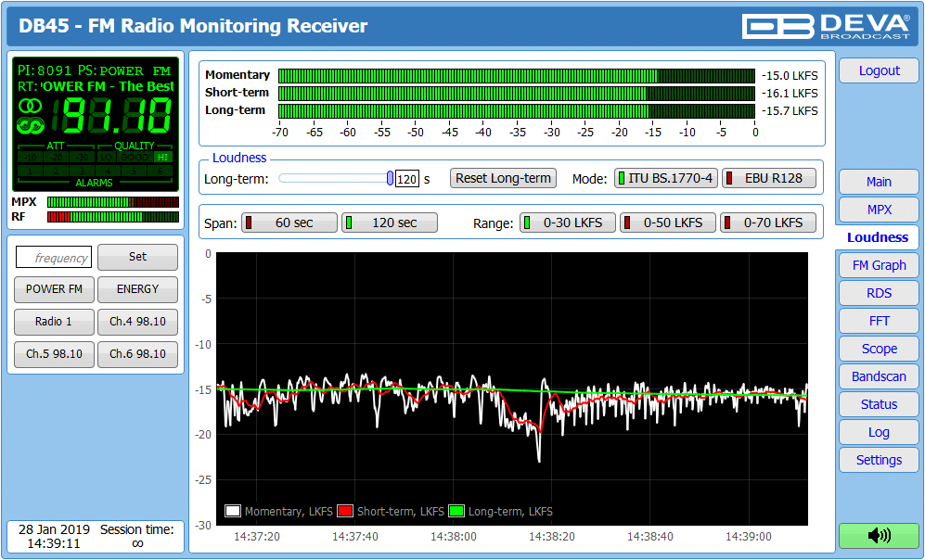
Task: Click the frequency input field
Action: pyautogui.click(x=54, y=258)
